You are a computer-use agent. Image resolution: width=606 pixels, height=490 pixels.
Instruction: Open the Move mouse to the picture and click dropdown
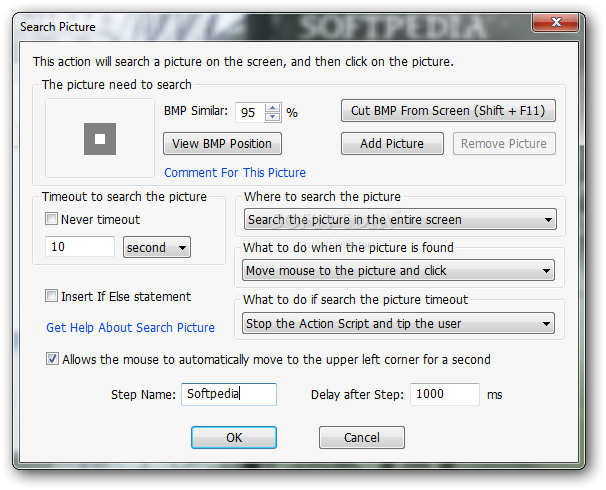398,270
